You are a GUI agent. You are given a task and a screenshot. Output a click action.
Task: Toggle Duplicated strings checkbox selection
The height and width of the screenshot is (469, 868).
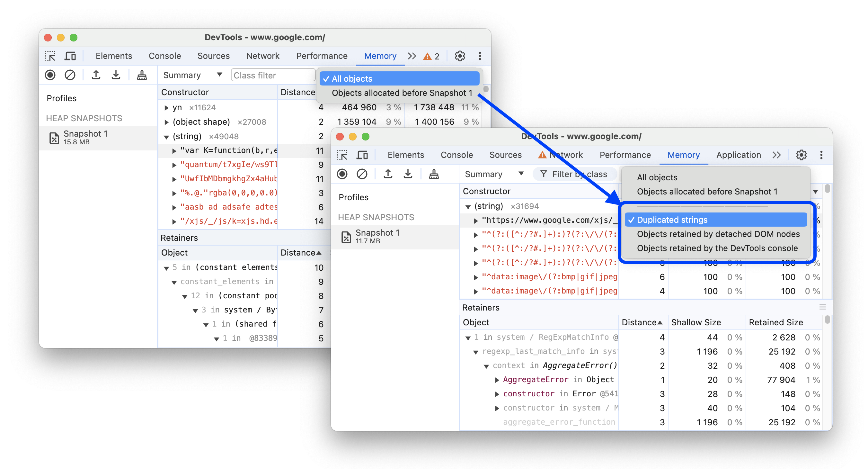[672, 220]
